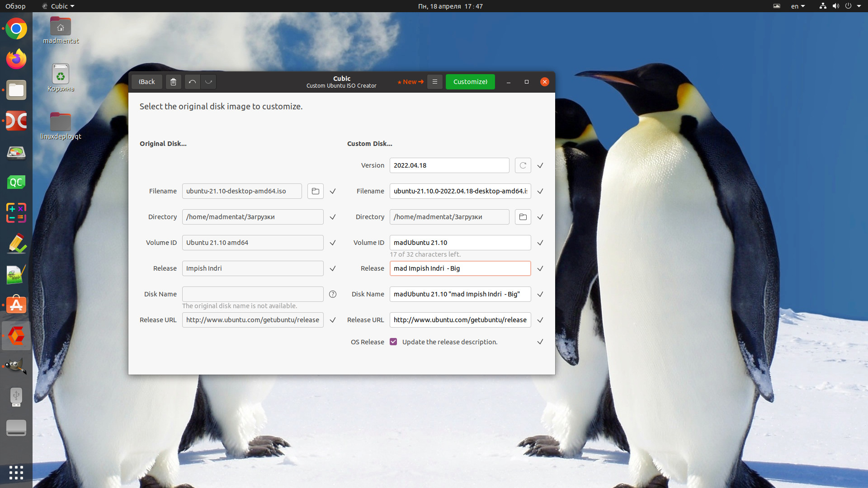Browse for original ISO file folder icon
This screenshot has height=488, width=868.
(316, 191)
